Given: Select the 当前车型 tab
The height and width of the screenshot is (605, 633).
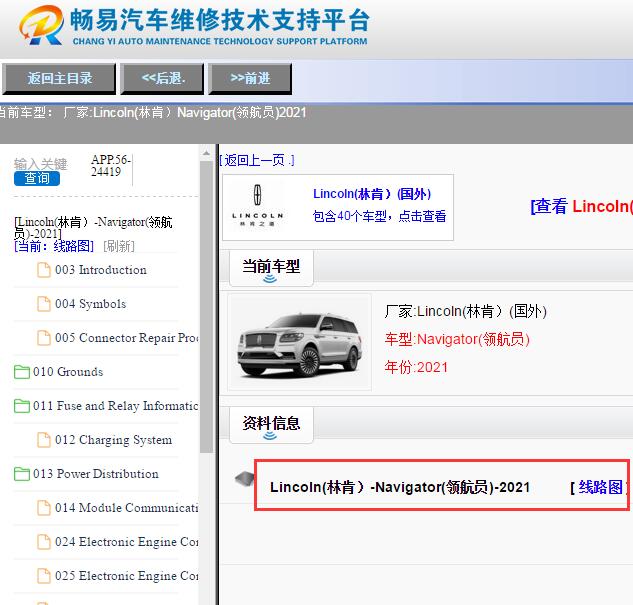Looking at the screenshot, I should coord(271,268).
